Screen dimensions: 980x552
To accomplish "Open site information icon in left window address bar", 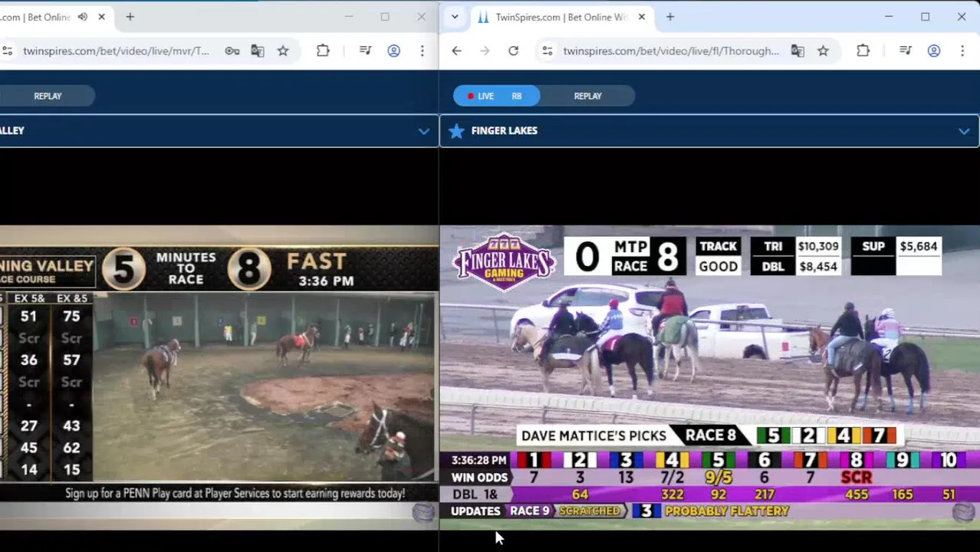I will (x=7, y=51).
